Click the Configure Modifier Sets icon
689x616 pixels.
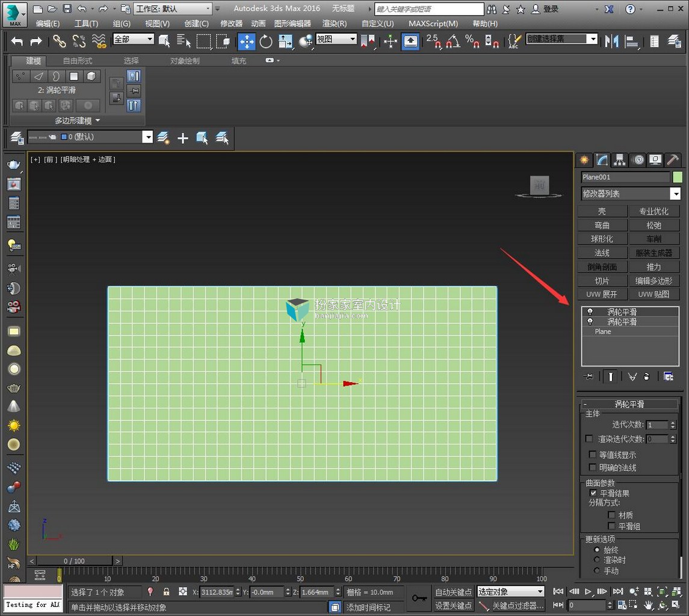(669, 377)
